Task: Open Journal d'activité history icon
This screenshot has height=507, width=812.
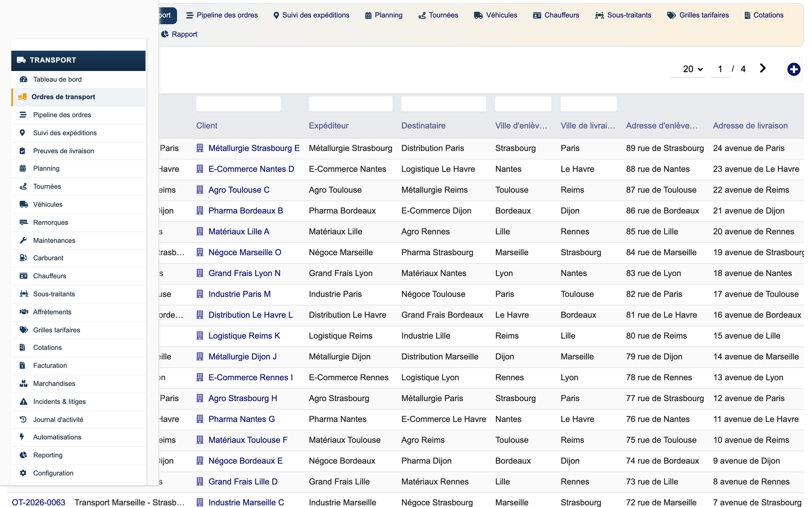Action: (23, 419)
